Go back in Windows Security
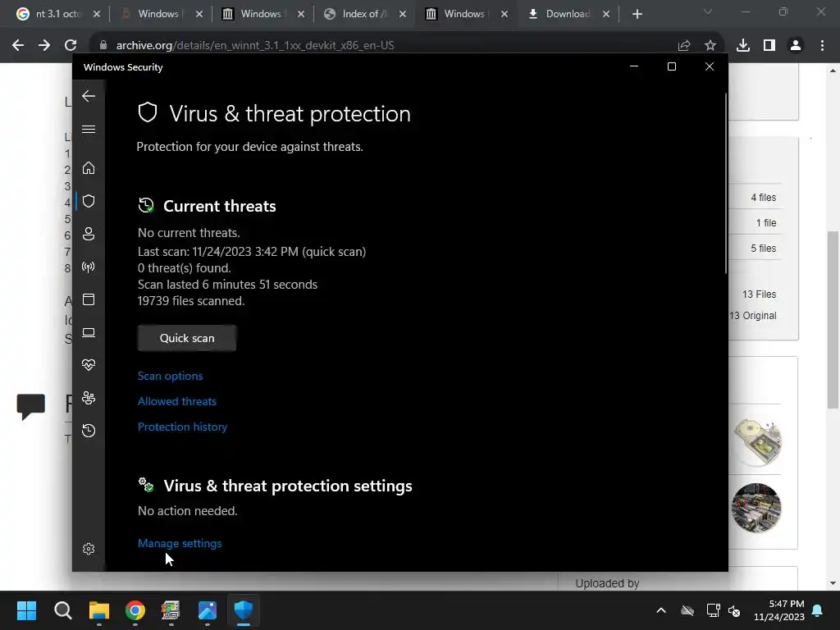The image size is (840, 630). 89,97
